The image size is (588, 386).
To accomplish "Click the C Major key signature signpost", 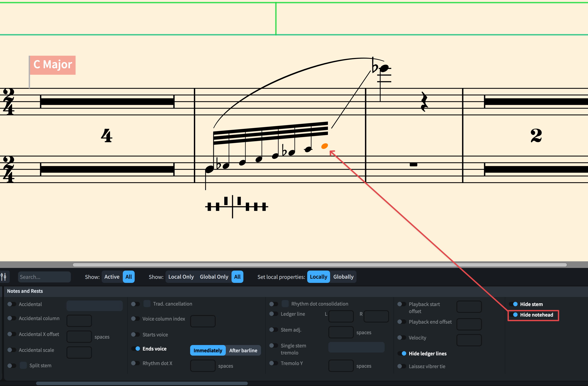I will click(53, 65).
